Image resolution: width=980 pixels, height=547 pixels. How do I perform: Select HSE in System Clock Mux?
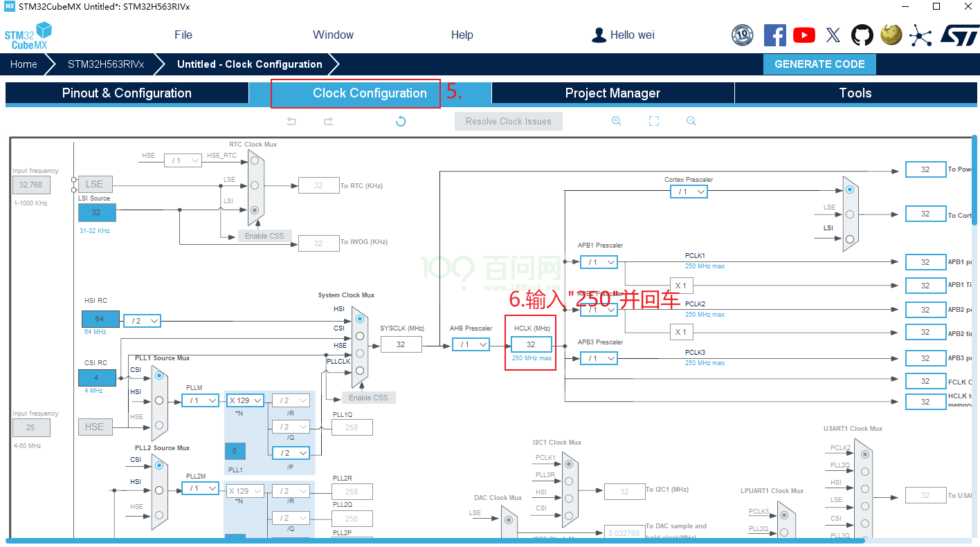tap(359, 353)
